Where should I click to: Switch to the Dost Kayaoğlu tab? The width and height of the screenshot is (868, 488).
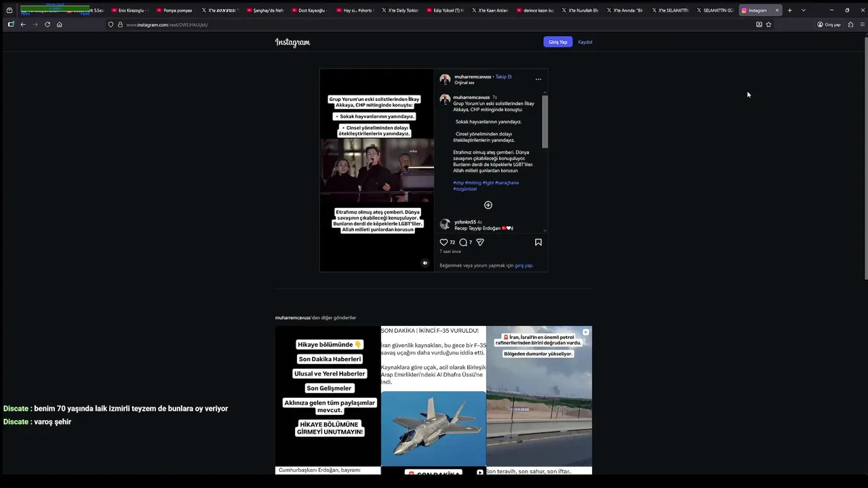pyautogui.click(x=311, y=10)
